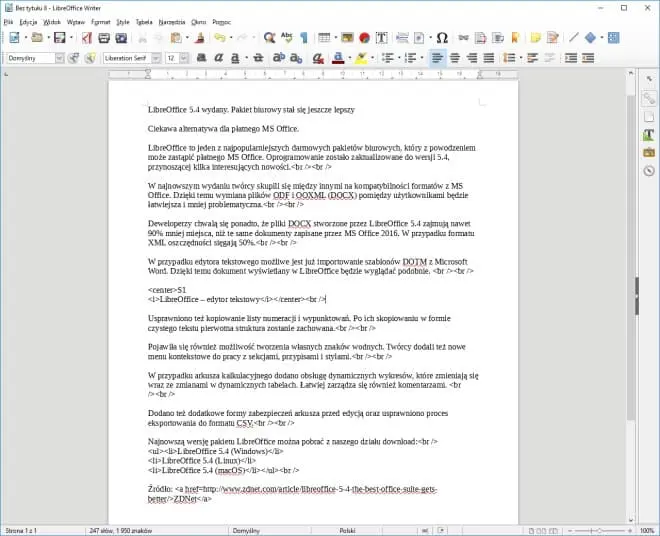The height and width of the screenshot is (536, 660).
Task: Run the spelling check (Abc) icon
Action: tap(287, 38)
